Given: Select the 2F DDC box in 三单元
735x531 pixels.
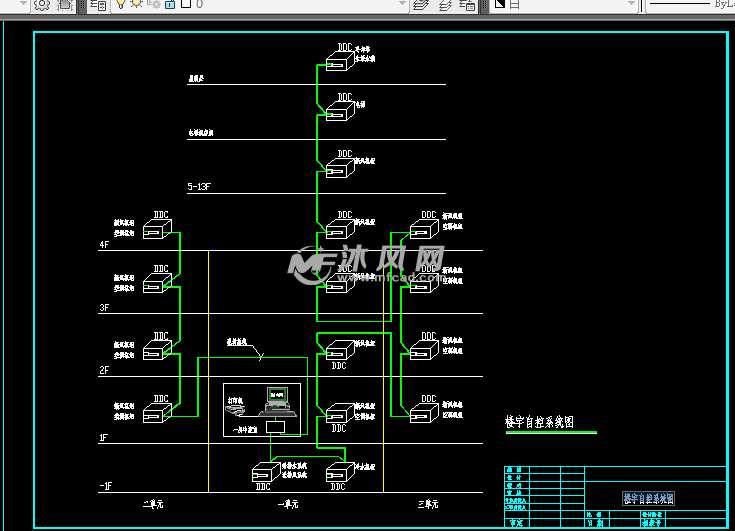Looking at the screenshot, I should [x=424, y=351].
